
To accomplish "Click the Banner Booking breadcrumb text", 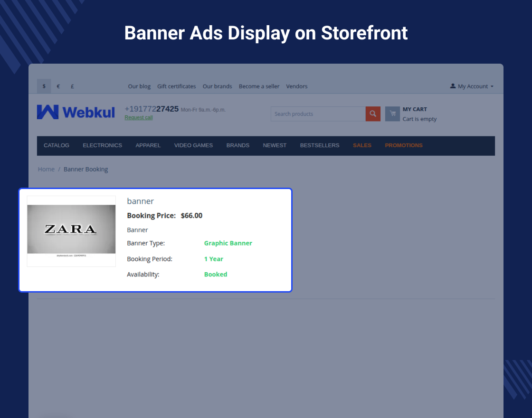I will pos(85,169).
